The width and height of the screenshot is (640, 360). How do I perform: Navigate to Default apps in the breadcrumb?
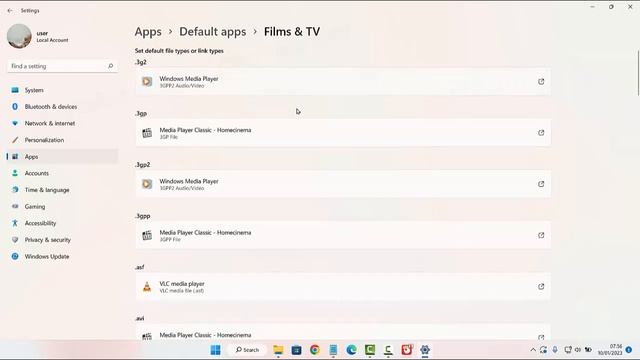[x=213, y=32]
